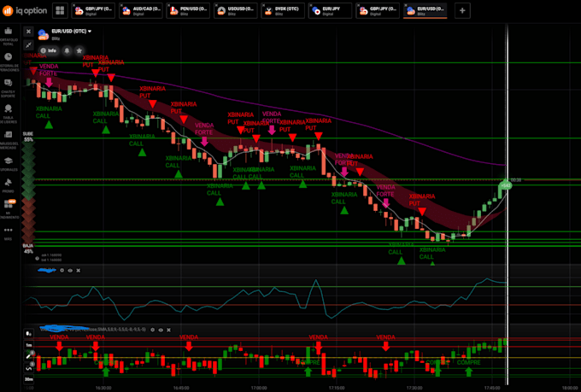Close the EUR/JPY tab with its small x

coord(311,5)
